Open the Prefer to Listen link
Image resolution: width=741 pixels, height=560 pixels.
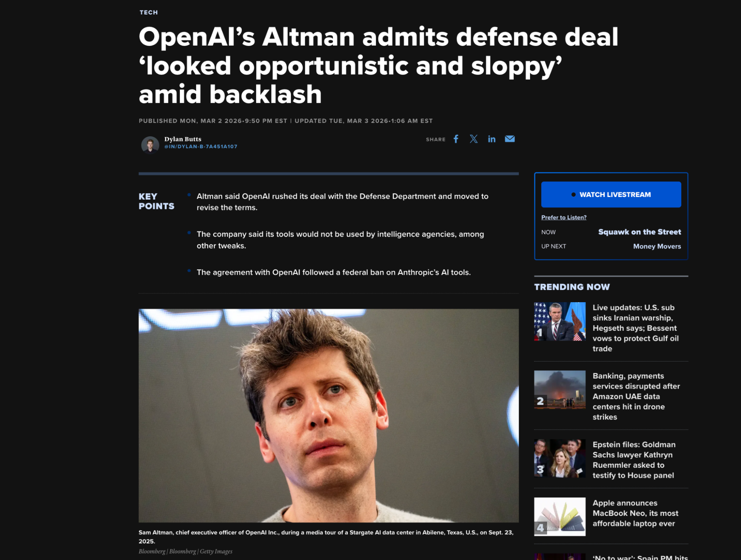point(564,217)
